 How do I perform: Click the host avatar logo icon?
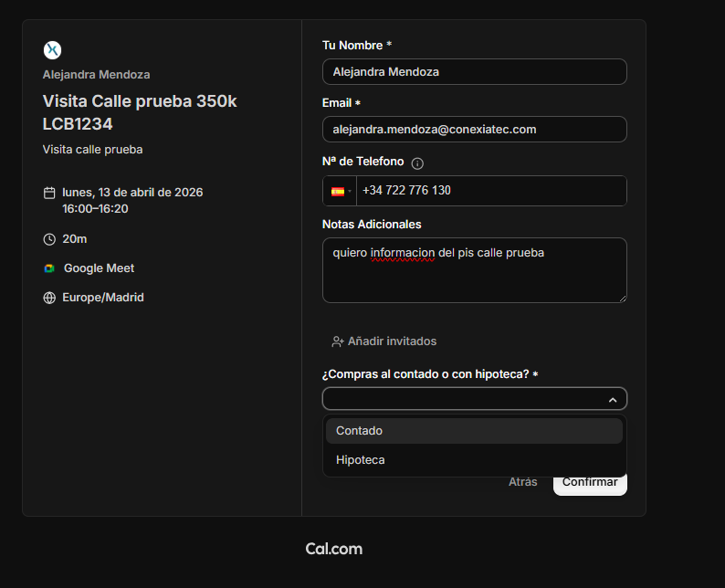point(52,50)
